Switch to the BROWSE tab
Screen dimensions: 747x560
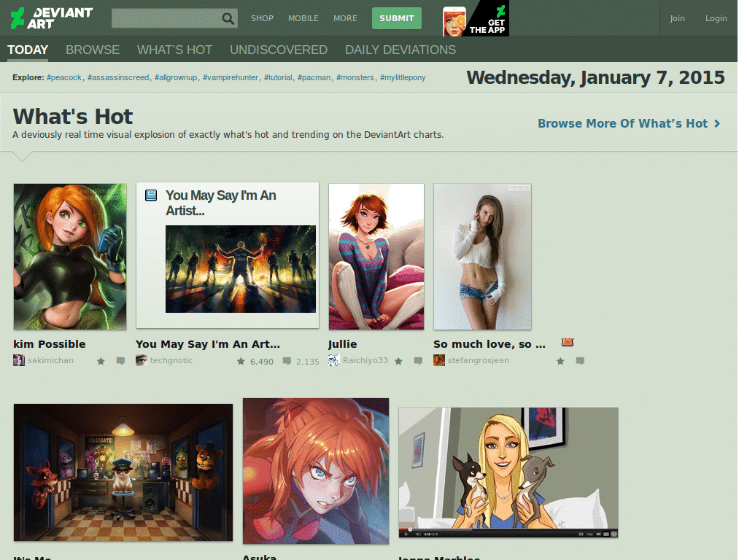point(93,50)
